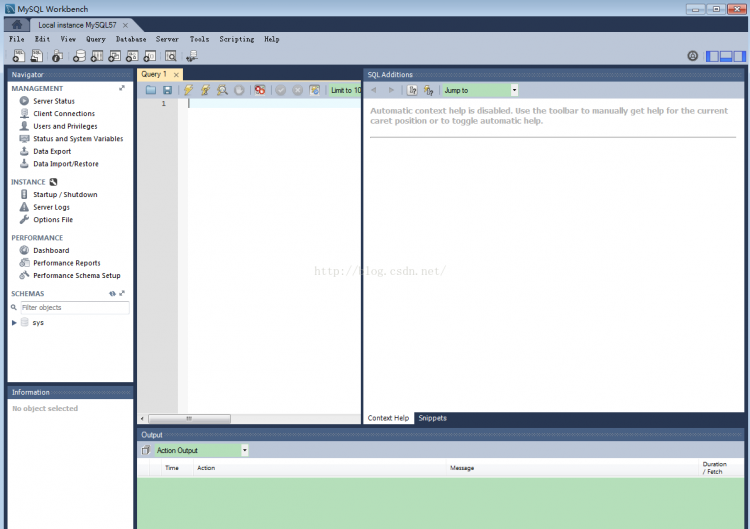Close the Query 1 tab
This screenshot has height=529, width=750.
pos(176,75)
